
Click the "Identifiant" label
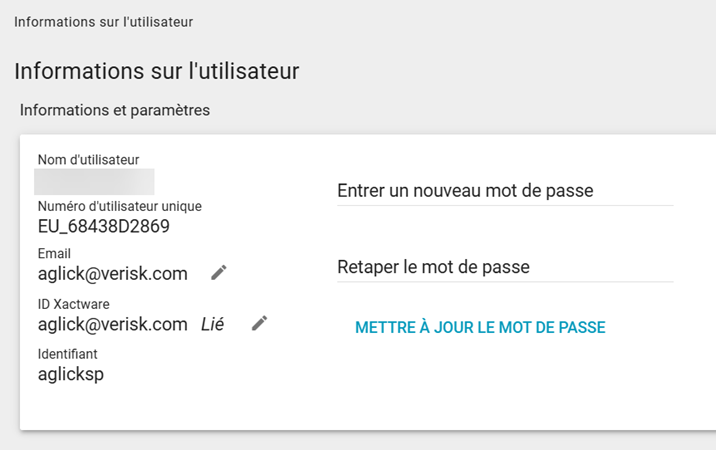pos(67,354)
